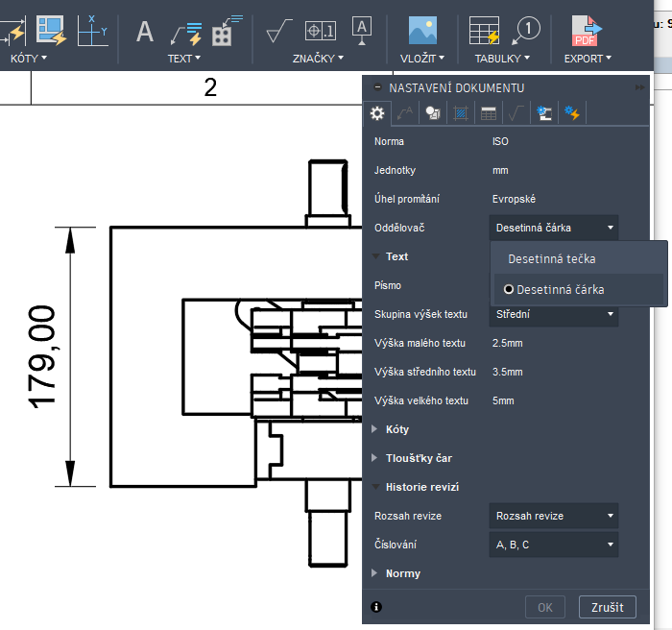Click the Table tool icon
The width and height of the screenshot is (672, 630).
(x=484, y=31)
